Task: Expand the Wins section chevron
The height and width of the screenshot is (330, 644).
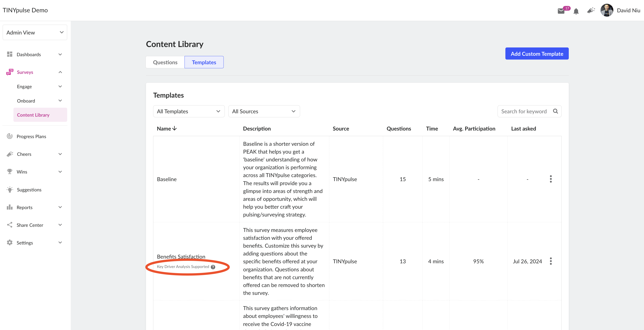Action: coord(60,171)
